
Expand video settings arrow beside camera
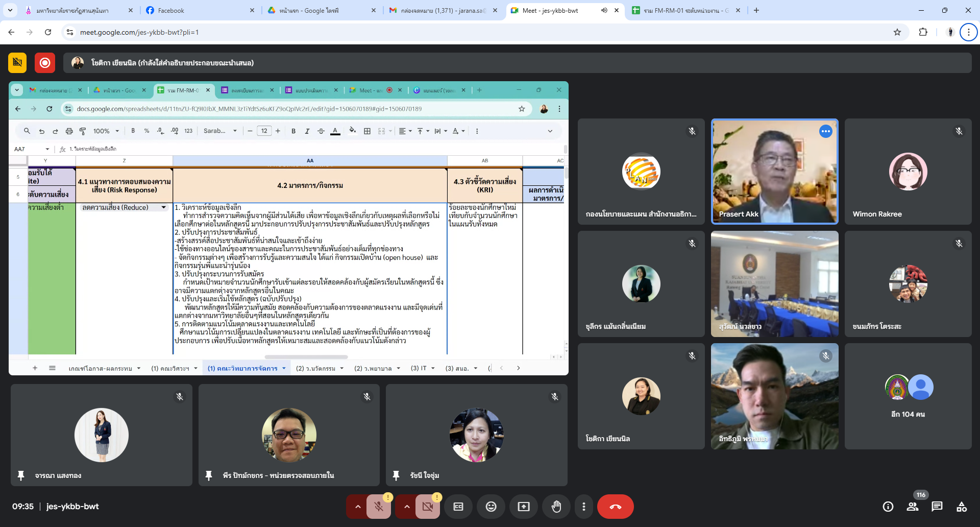407,507
